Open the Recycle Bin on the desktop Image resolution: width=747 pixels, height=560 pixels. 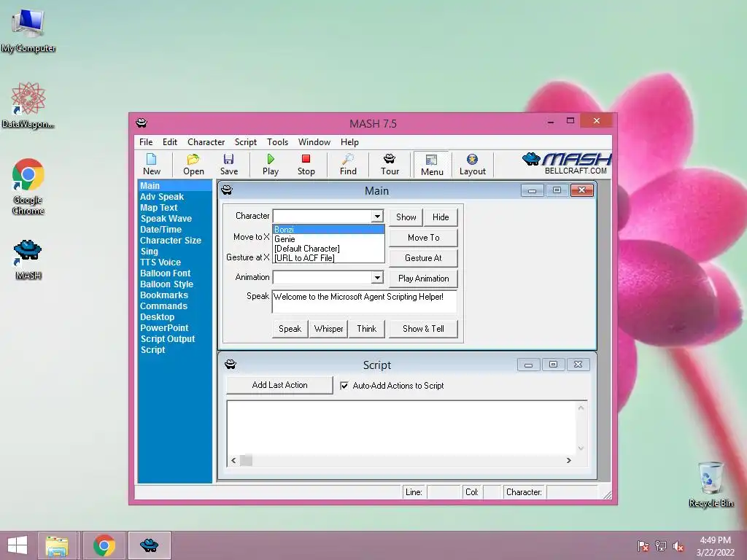coord(711,484)
